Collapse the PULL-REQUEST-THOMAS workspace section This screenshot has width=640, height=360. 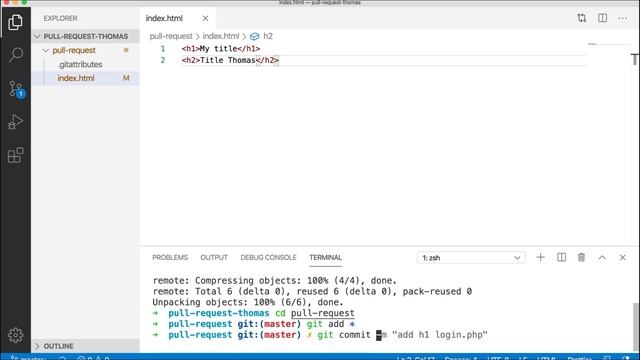coord(86,36)
